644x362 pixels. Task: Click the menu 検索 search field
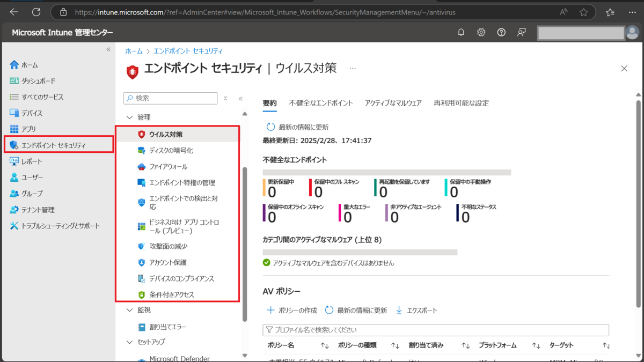click(x=171, y=98)
